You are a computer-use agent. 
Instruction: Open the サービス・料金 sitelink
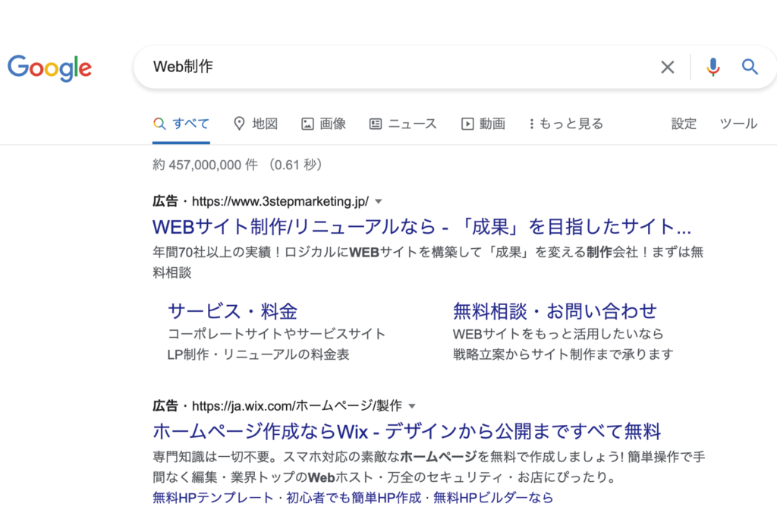click(x=232, y=311)
